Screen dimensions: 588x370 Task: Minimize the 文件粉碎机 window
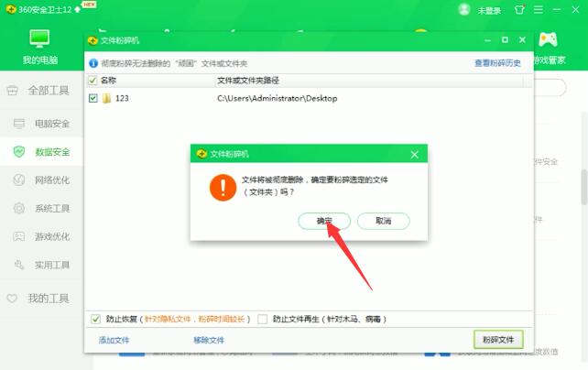[487, 40]
